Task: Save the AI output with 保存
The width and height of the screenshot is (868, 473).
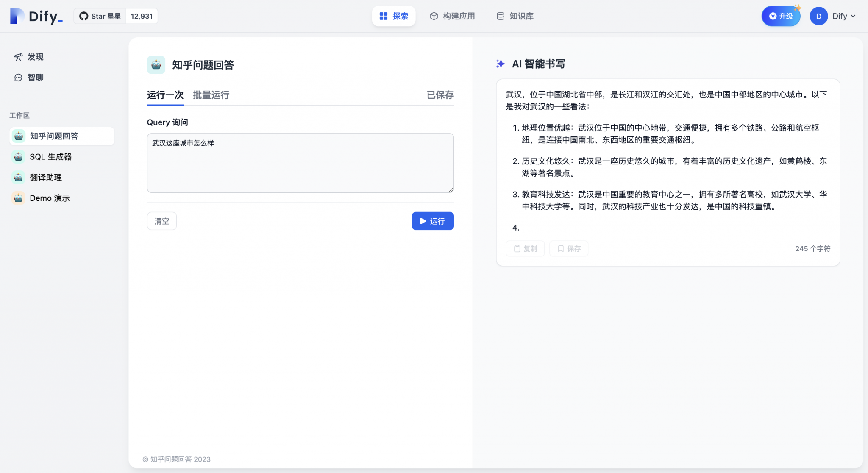Action: click(568, 248)
